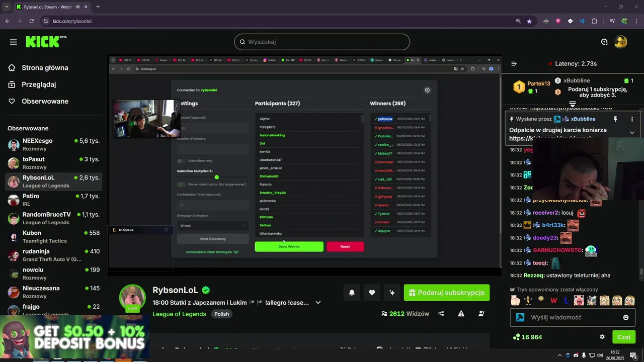644x362 pixels.
Task: Click xBubbline username in pinned message
Action: [583, 119]
